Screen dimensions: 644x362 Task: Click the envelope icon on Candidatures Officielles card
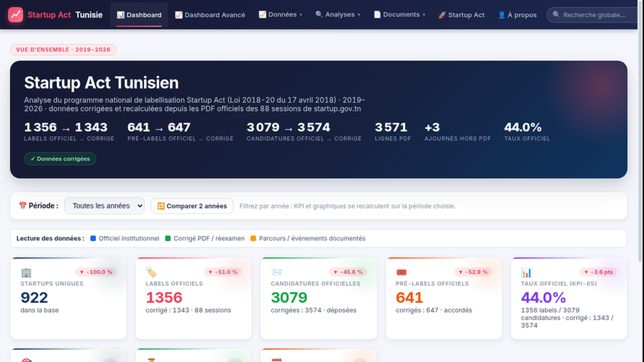tap(276, 272)
